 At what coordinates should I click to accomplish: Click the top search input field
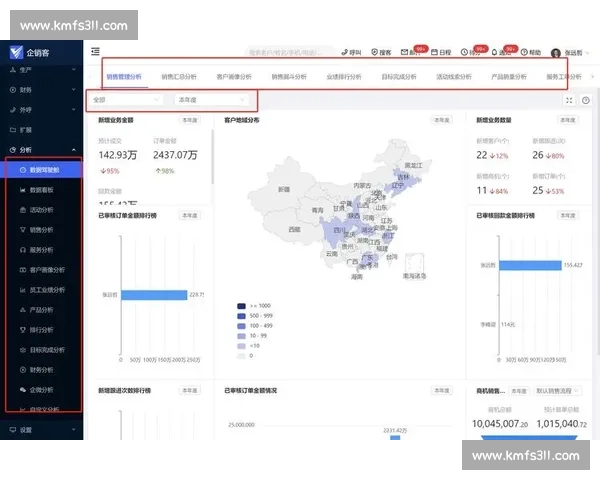pyautogui.click(x=290, y=51)
